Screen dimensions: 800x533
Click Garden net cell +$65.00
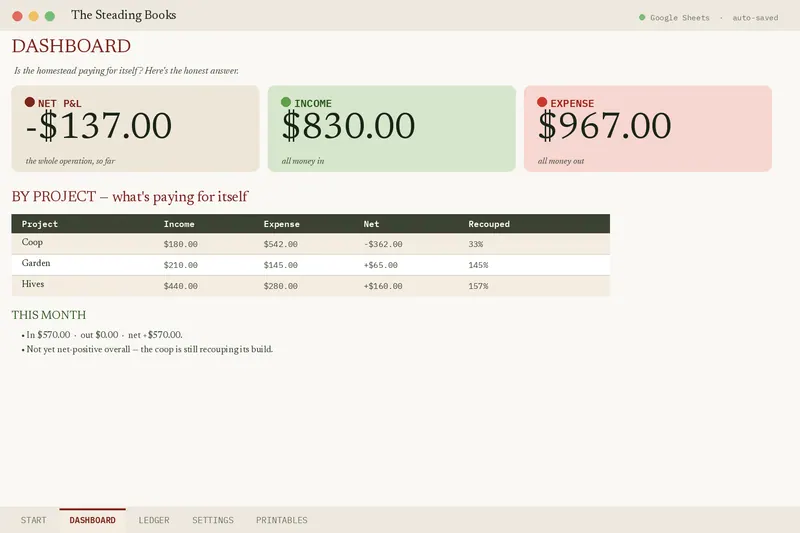381,265
